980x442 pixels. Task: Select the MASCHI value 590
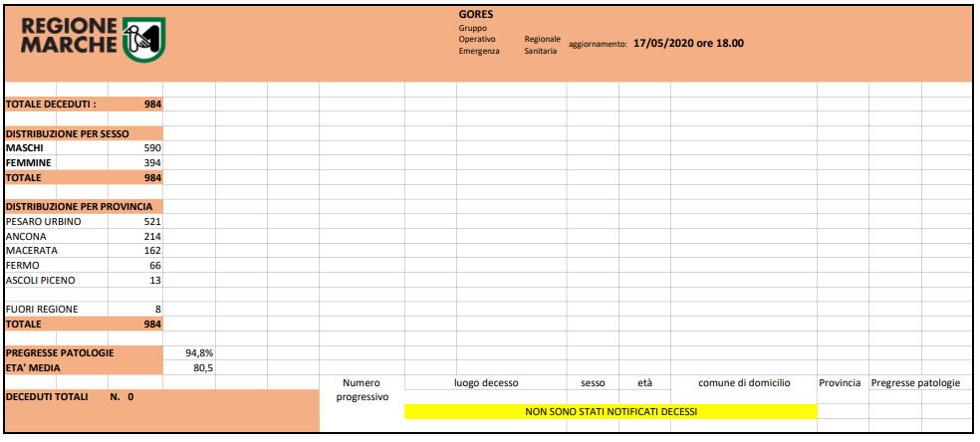pos(151,148)
